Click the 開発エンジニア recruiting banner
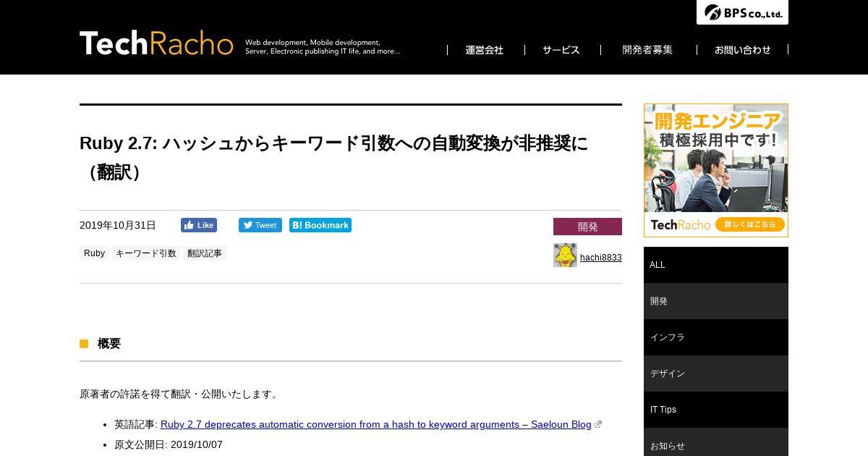The image size is (868, 456). pos(716,170)
